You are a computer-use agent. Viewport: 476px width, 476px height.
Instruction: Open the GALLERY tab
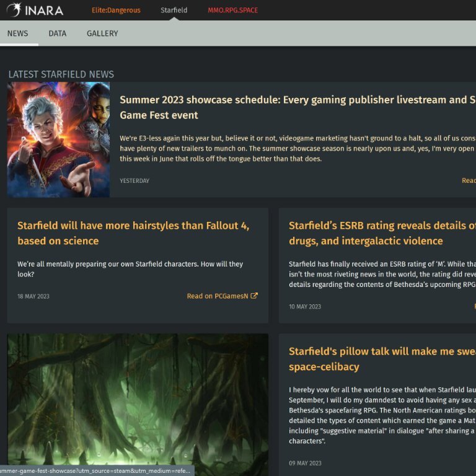[x=102, y=33]
